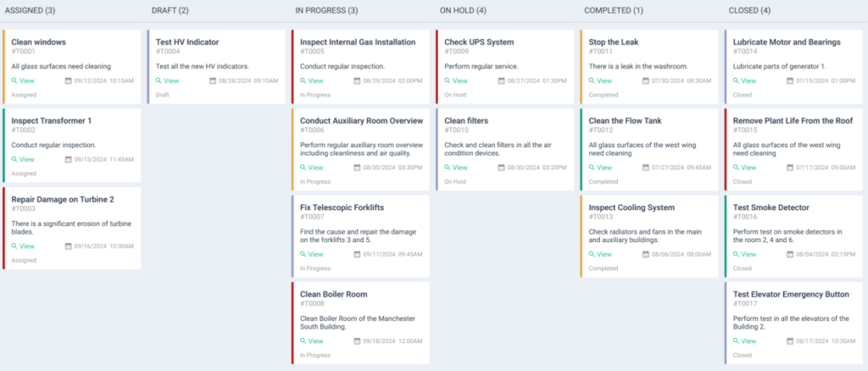
Task: Open View on Conduct Auxiliary Room Overview
Action: click(312, 168)
